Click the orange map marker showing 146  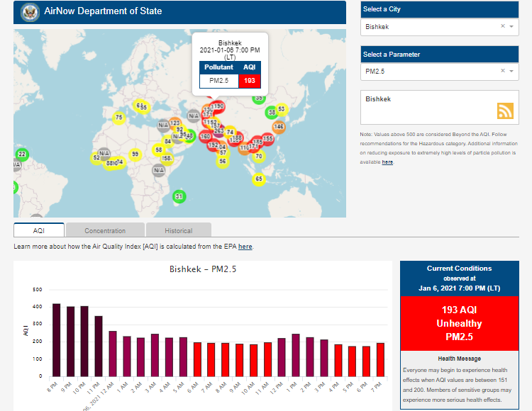279,127
